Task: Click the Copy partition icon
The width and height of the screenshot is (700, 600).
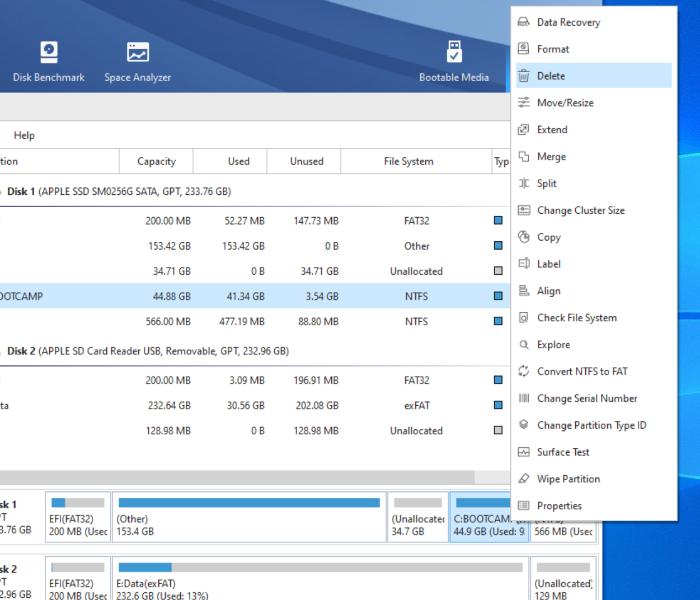Action: point(524,237)
